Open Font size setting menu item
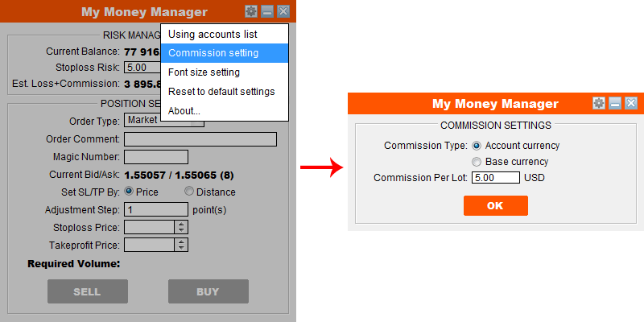The image size is (644, 322). point(225,72)
